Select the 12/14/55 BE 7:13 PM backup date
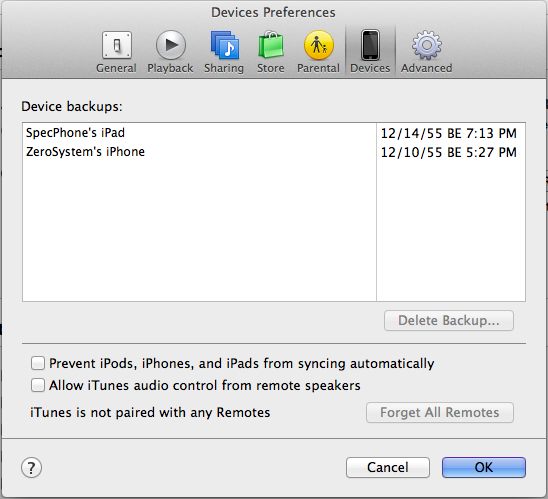Viewport: 548px width, 499px height. pyautogui.click(x=448, y=133)
